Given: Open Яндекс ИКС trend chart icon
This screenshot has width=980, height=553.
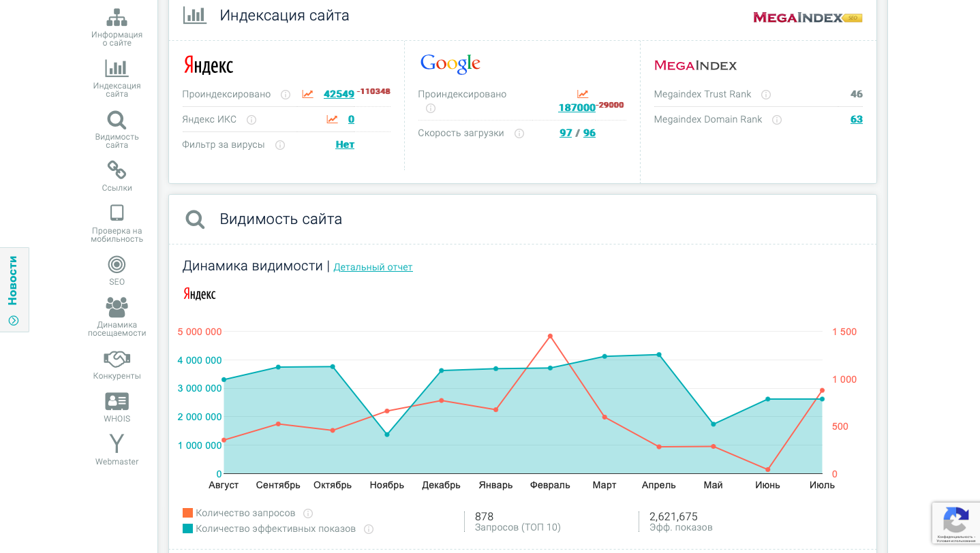Looking at the screenshot, I should [x=332, y=119].
